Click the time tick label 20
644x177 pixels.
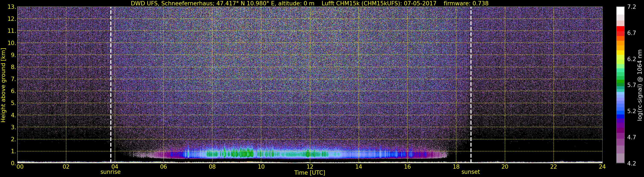(505, 167)
